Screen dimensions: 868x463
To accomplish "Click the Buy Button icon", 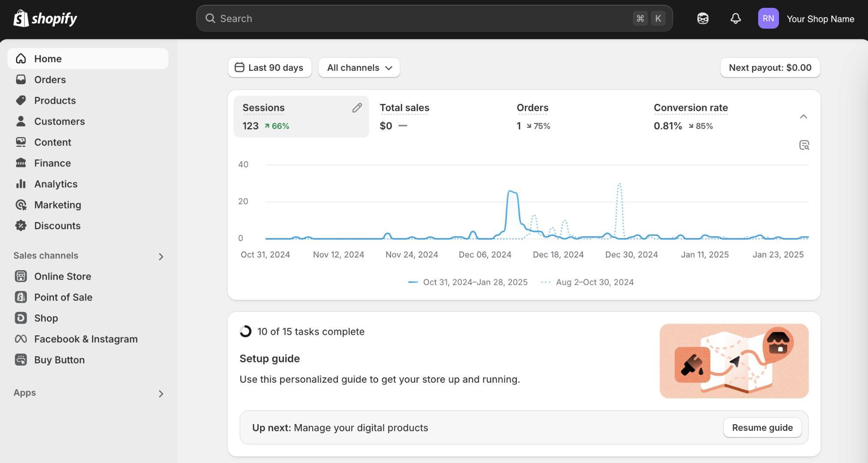I will [21, 360].
